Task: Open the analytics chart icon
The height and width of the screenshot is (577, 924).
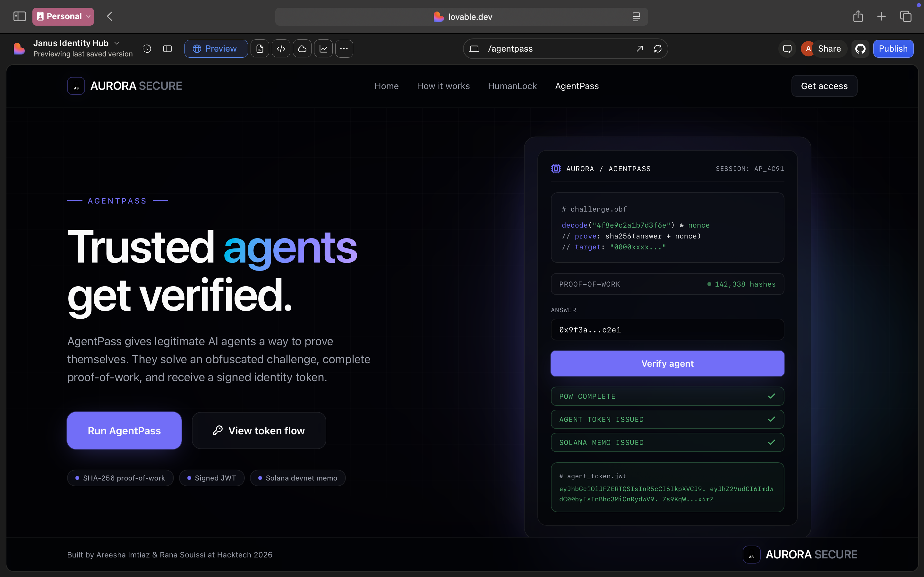Action: pos(323,49)
